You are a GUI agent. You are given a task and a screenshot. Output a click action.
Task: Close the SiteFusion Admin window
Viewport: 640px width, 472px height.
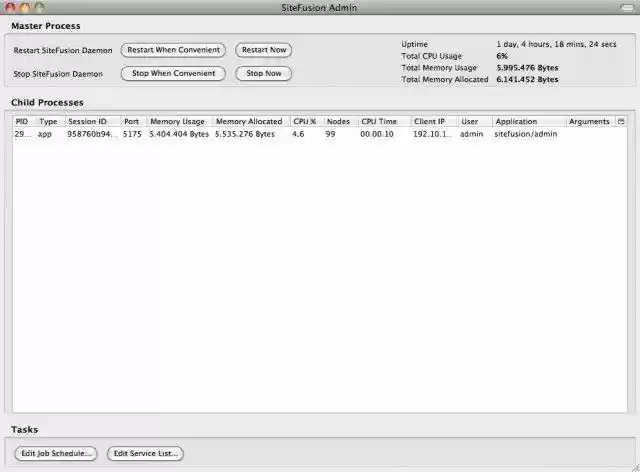(11, 7)
